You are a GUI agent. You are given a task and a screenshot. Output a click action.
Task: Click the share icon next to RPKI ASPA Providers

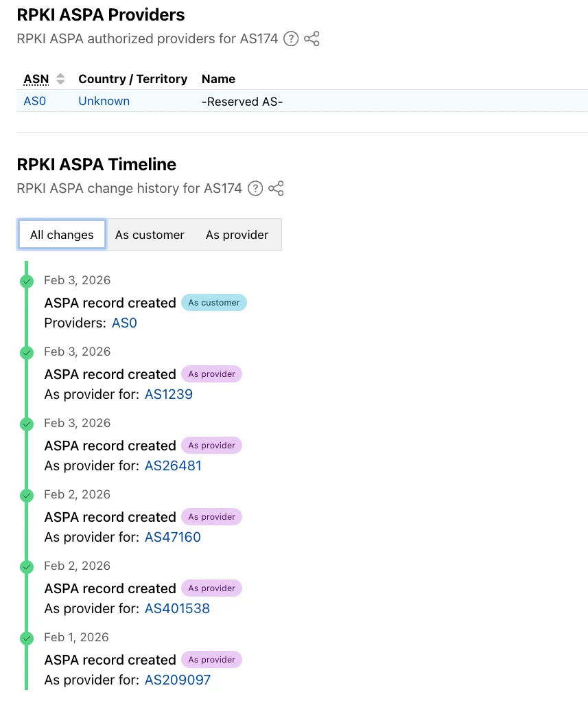pyautogui.click(x=311, y=39)
